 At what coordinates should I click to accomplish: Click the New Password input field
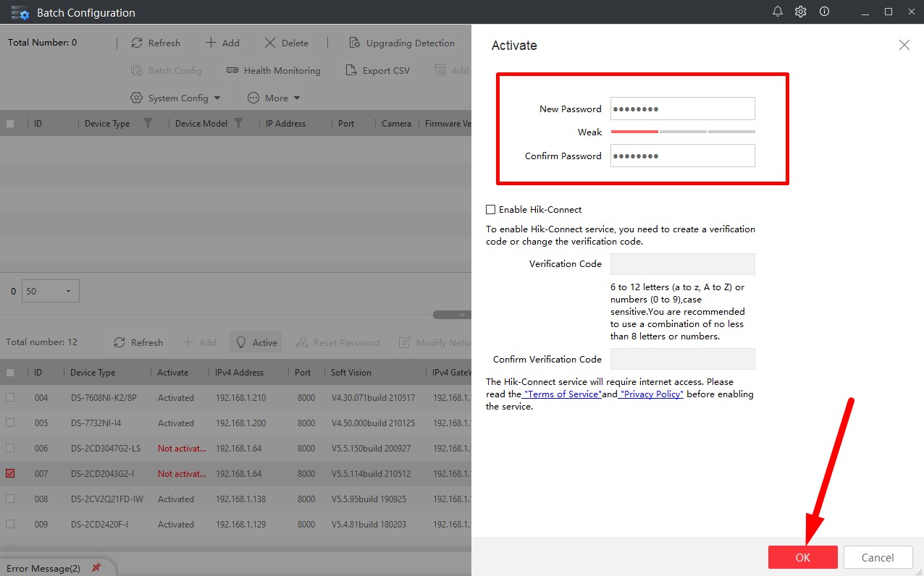pyautogui.click(x=682, y=109)
